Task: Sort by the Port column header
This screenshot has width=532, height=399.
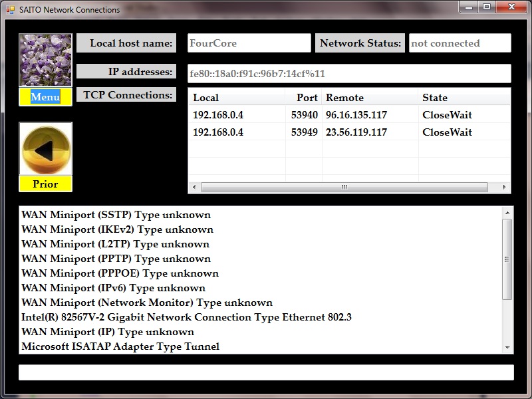Action: coord(304,98)
